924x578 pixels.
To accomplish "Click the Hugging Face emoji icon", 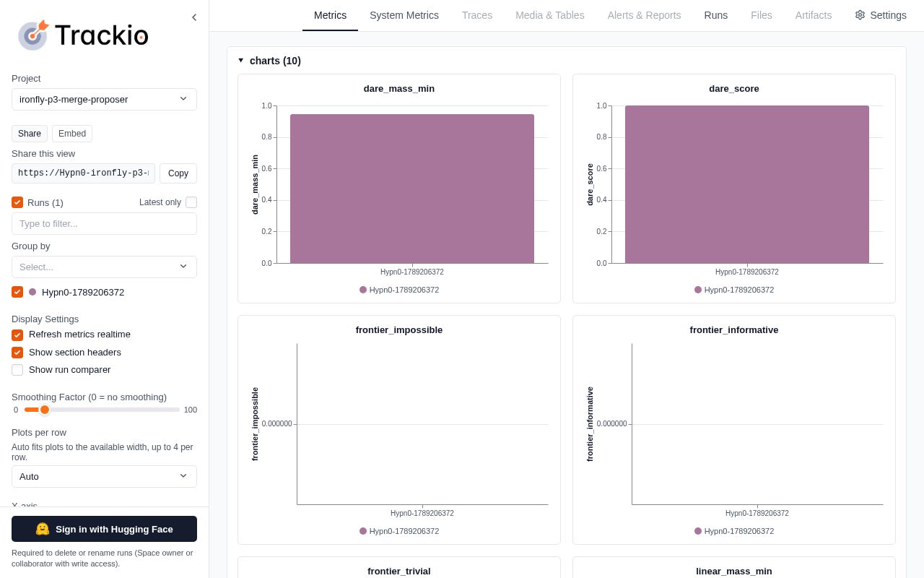I will (43, 529).
